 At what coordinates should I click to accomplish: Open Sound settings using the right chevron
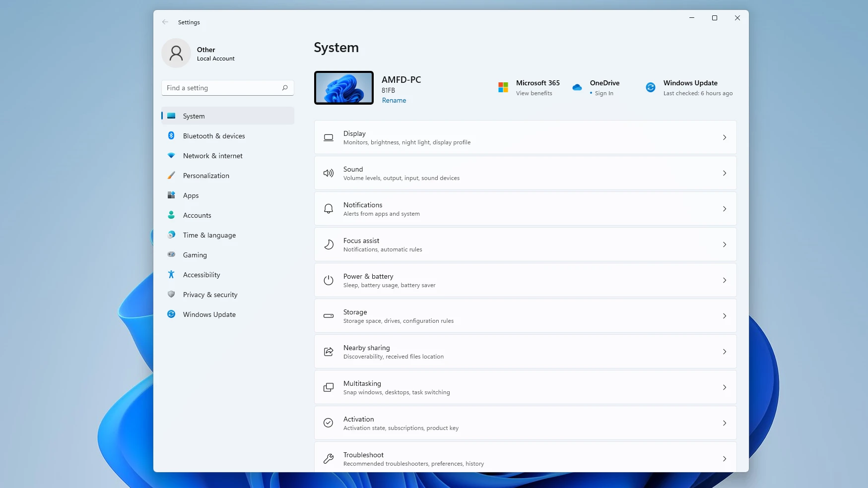(x=724, y=173)
